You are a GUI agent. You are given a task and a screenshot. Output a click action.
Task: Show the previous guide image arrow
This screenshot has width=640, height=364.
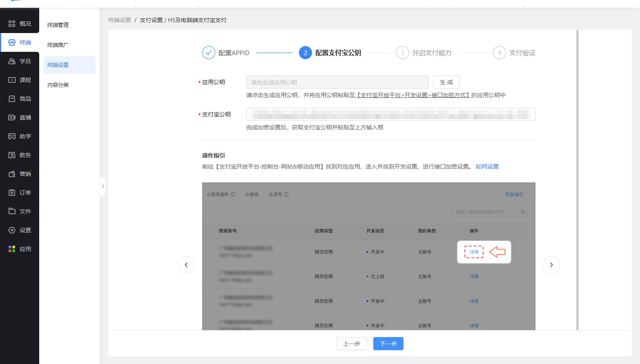point(186,265)
